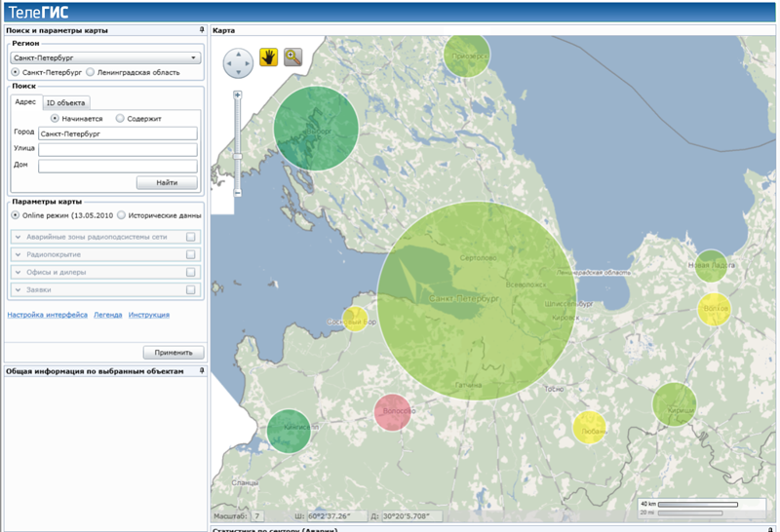
Task: Click the map zoom slider handle
Action: coord(237,156)
